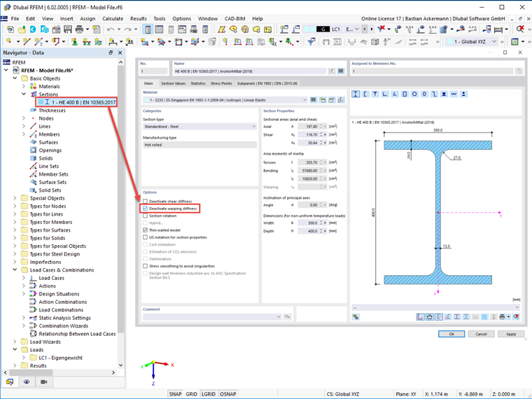Click the Apply button
Viewport: 532px width, 399px height.
pos(511,334)
